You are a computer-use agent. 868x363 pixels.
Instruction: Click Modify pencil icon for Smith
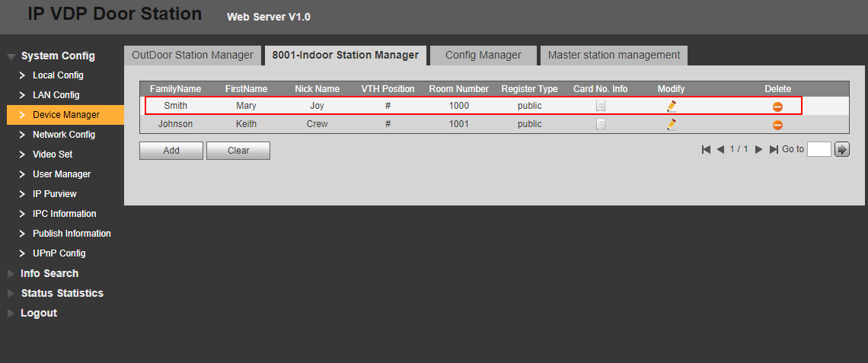(x=671, y=107)
